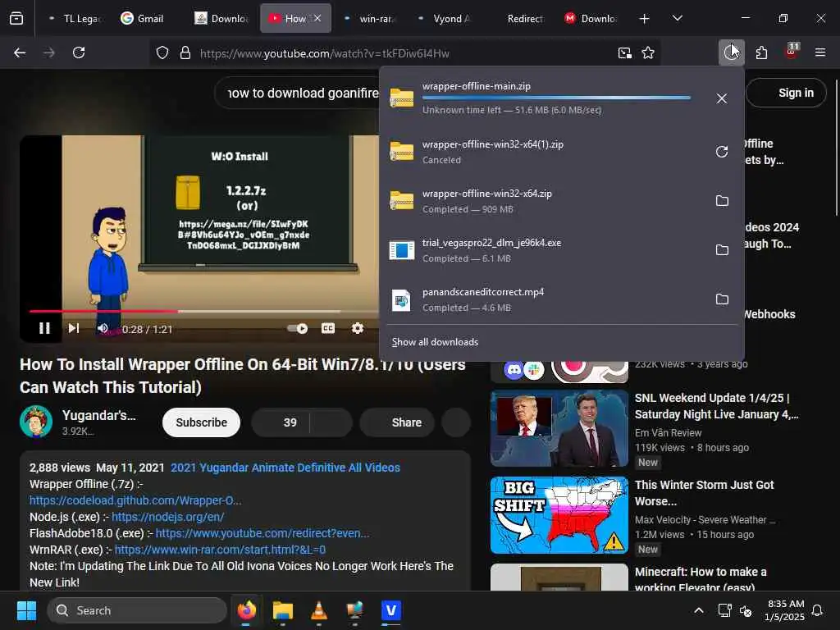Viewport: 840px width, 630px height.
Task: Seek on the video progress bar
Action: [x=203, y=311]
